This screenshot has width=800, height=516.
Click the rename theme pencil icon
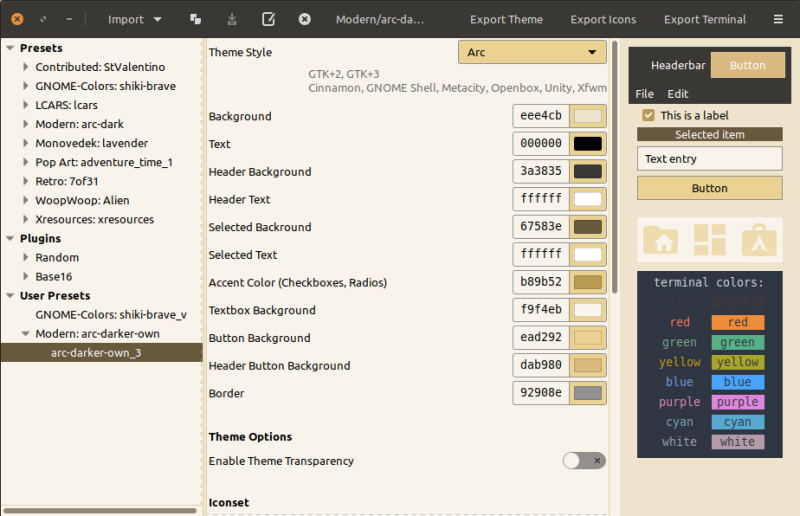268,19
